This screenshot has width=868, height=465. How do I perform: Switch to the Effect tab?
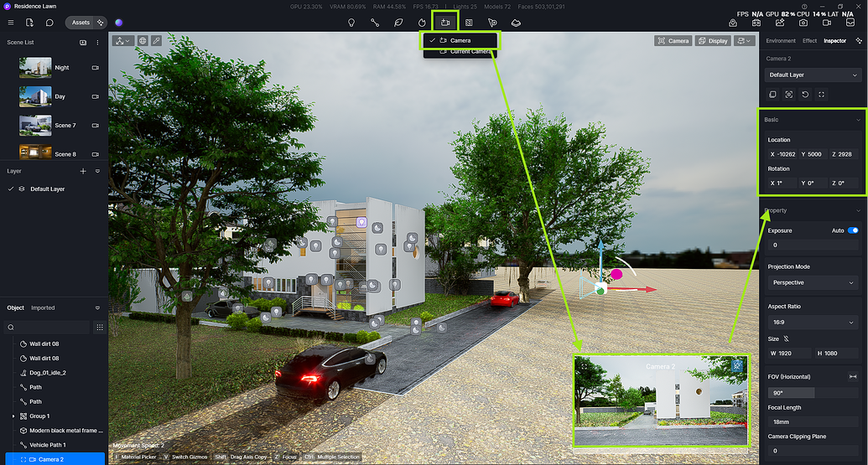pyautogui.click(x=809, y=41)
